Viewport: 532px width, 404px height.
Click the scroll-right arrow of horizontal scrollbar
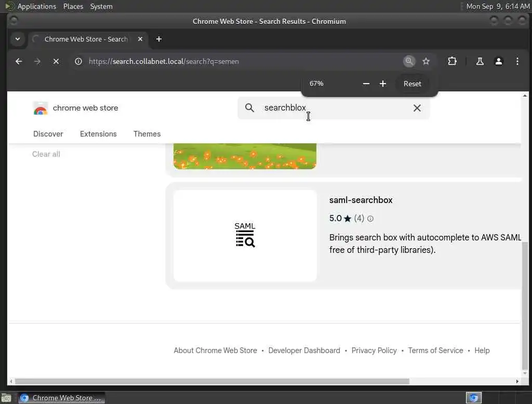[517, 381]
